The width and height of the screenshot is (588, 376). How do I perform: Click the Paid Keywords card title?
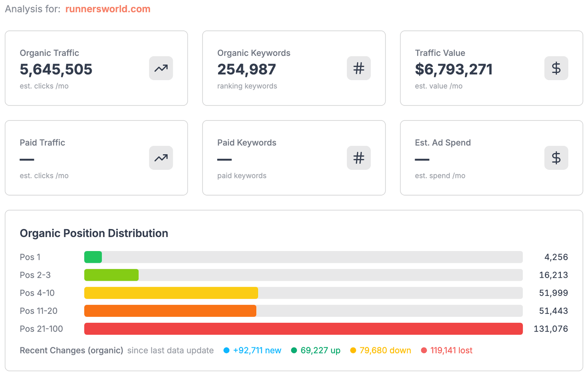247,143
